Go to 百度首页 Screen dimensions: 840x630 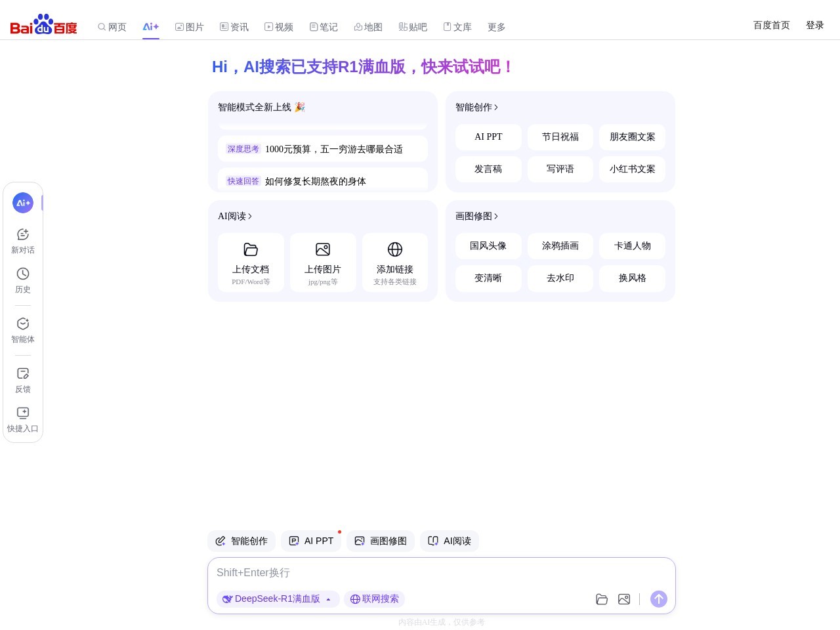(772, 25)
